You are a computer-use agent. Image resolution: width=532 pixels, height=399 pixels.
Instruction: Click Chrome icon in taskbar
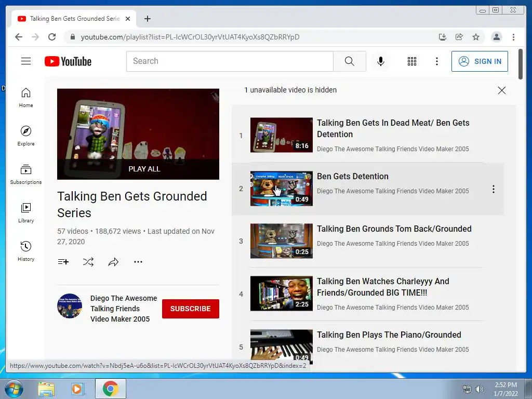point(111,389)
